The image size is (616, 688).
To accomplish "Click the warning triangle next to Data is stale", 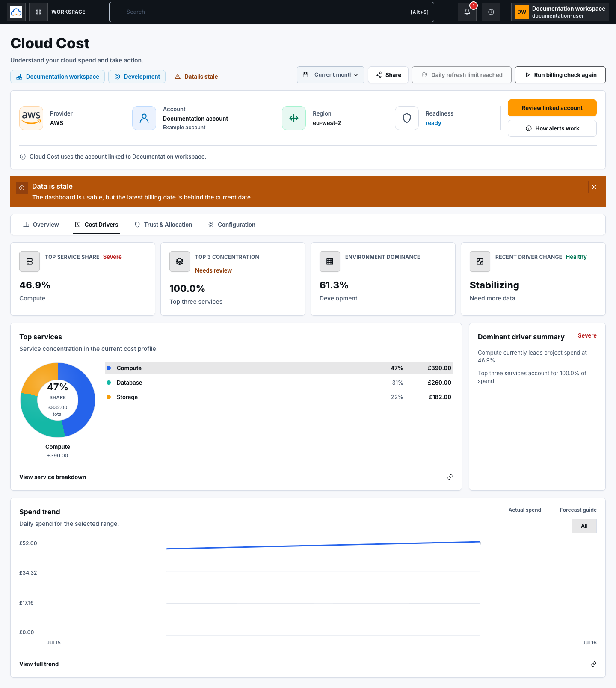I will 178,77.
